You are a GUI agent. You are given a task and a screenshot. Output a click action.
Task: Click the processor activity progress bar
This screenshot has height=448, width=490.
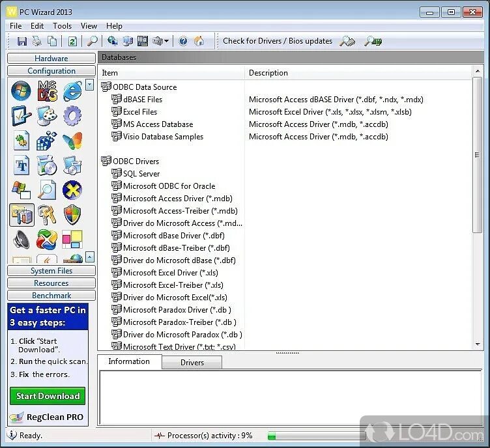(316, 436)
